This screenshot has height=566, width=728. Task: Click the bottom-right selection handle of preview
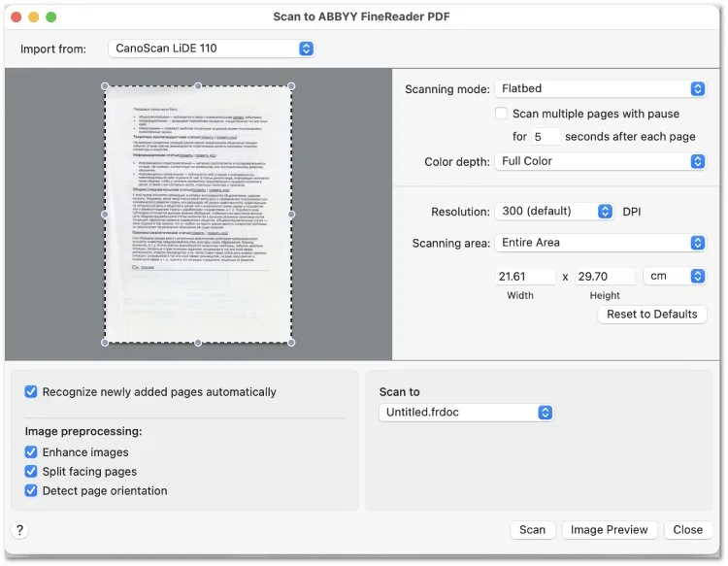coord(291,343)
